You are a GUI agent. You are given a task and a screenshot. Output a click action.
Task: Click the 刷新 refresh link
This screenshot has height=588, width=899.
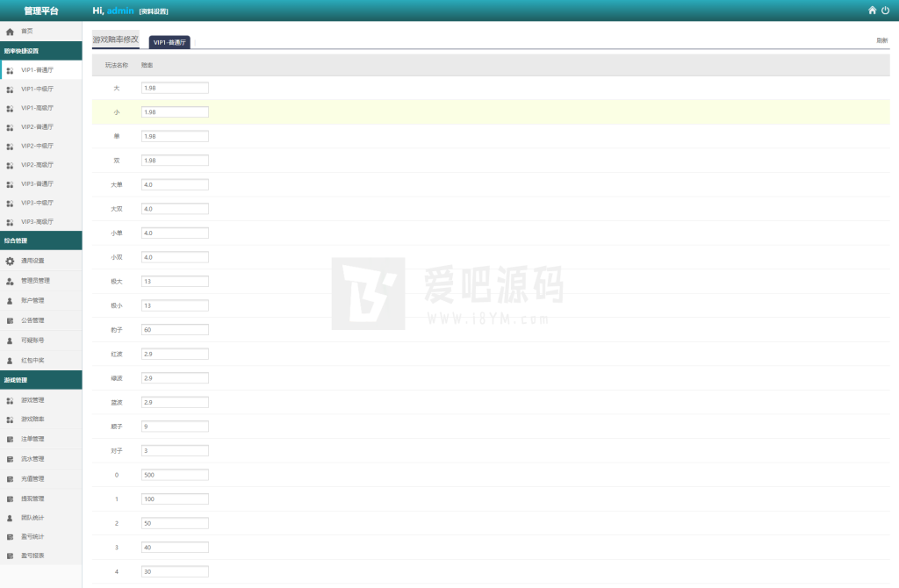(881, 40)
